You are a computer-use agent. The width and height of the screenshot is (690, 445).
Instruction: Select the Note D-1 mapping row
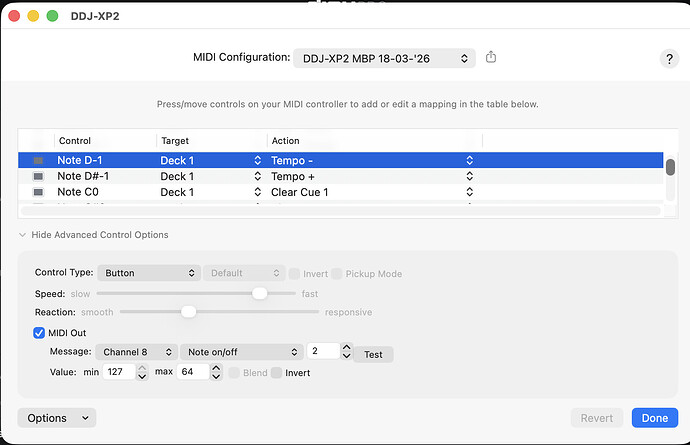[341, 160]
